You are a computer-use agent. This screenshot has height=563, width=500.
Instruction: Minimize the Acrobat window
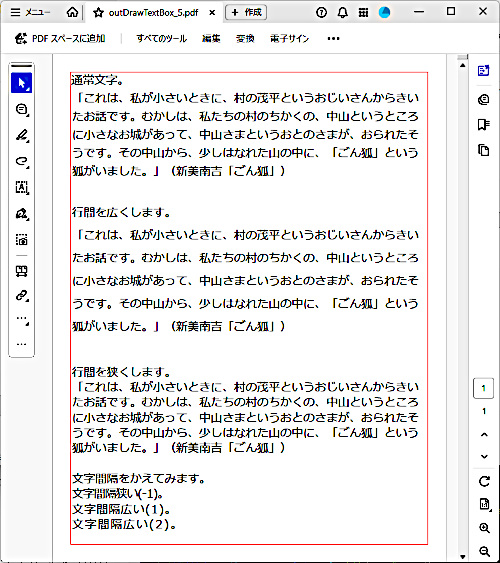[x=419, y=12]
